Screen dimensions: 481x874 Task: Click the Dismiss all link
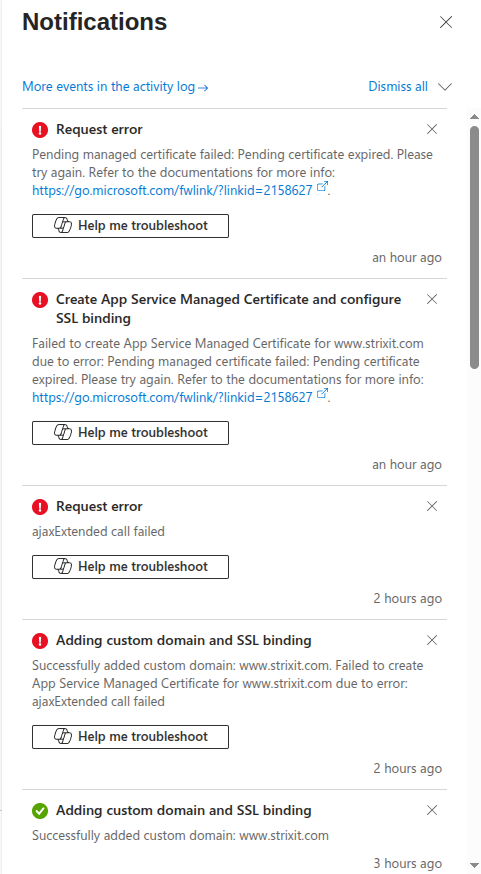(398, 86)
